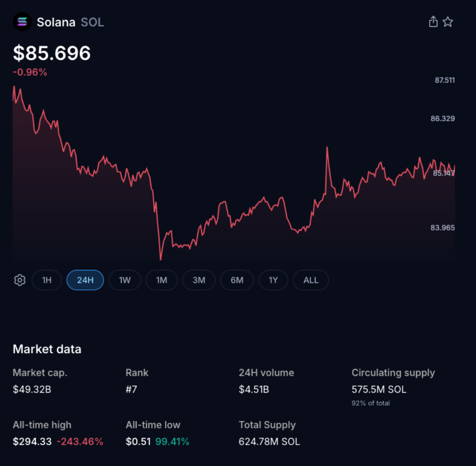Deselect the active 24H period
This screenshot has height=466, width=476.
(x=85, y=280)
